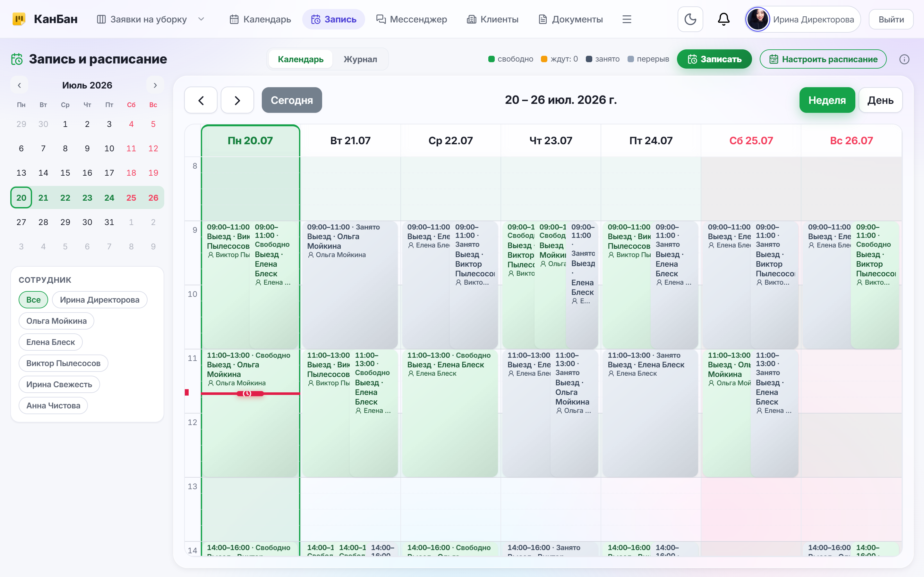This screenshot has height=577, width=924.
Task: Open notifications bell
Action: point(723,19)
